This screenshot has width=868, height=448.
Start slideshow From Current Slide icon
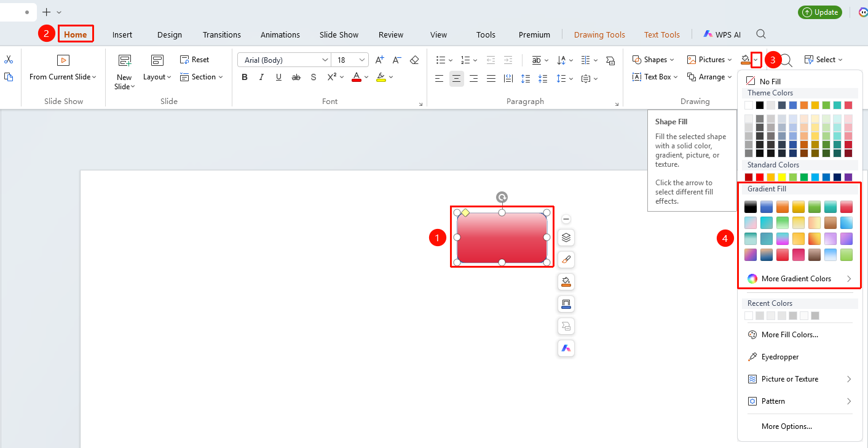63,60
